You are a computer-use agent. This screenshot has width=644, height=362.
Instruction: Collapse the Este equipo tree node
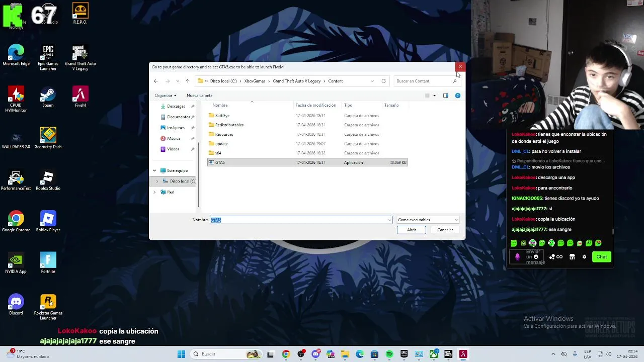(x=154, y=170)
